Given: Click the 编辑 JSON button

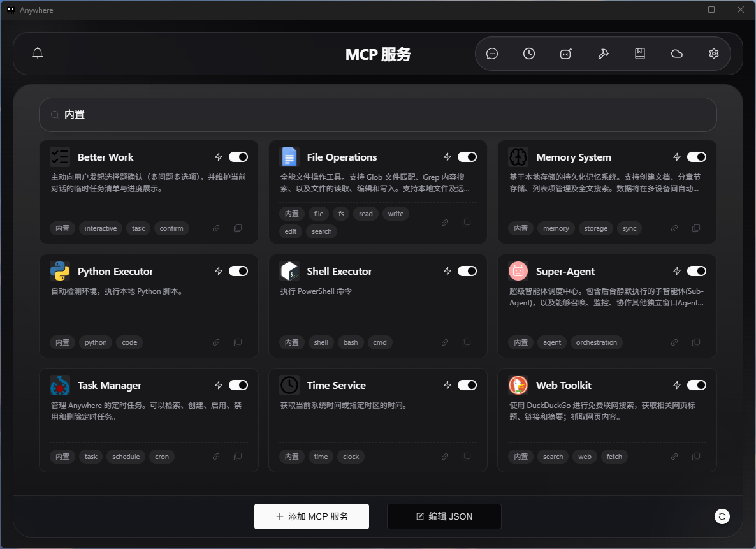Looking at the screenshot, I should coord(444,516).
